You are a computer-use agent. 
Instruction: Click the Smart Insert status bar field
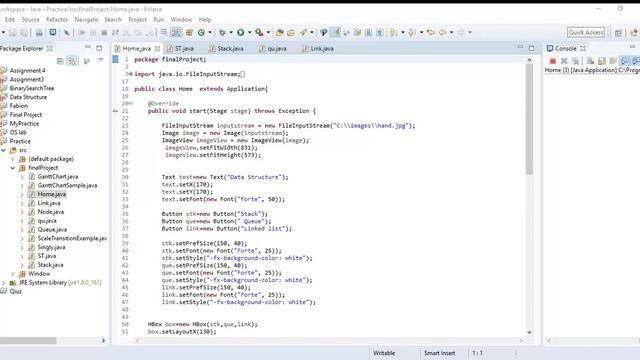pyautogui.click(x=440, y=353)
